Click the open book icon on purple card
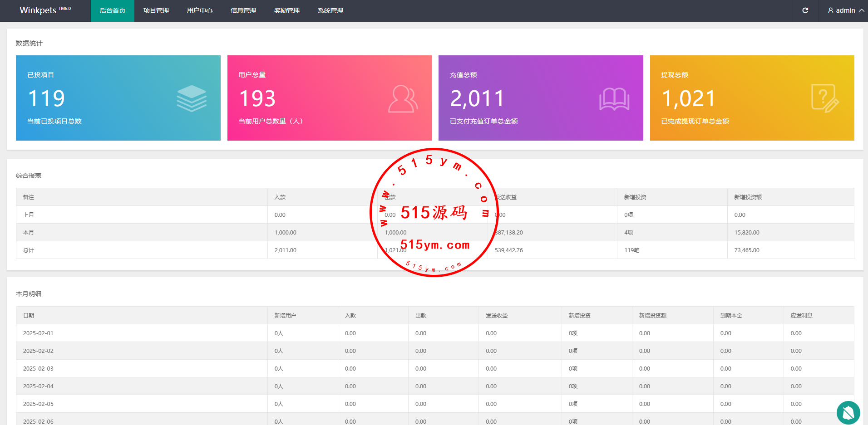This screenshot has height=425, width=868. click(614, 99)
